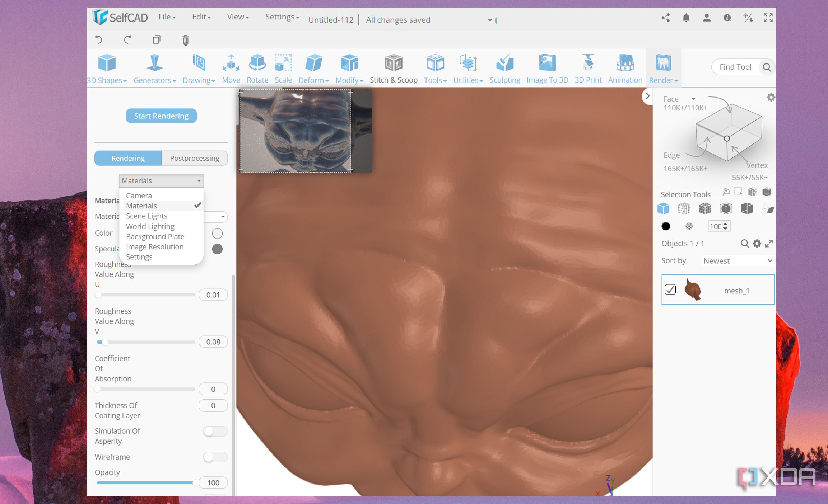This screenshot has width=828, height=504.
Task: Click the Find Tool search field
Action: 735,67
